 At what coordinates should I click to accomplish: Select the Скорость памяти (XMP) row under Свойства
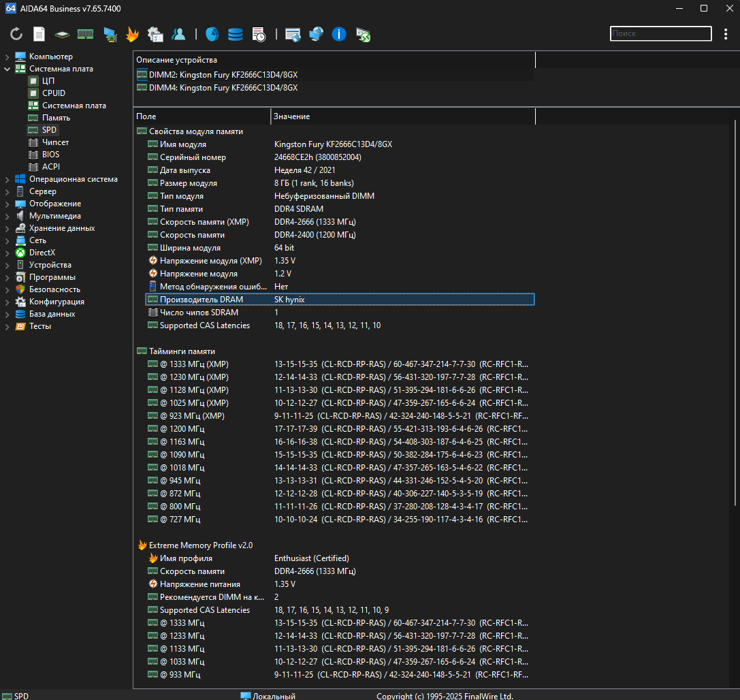click(x=340, y=222)
